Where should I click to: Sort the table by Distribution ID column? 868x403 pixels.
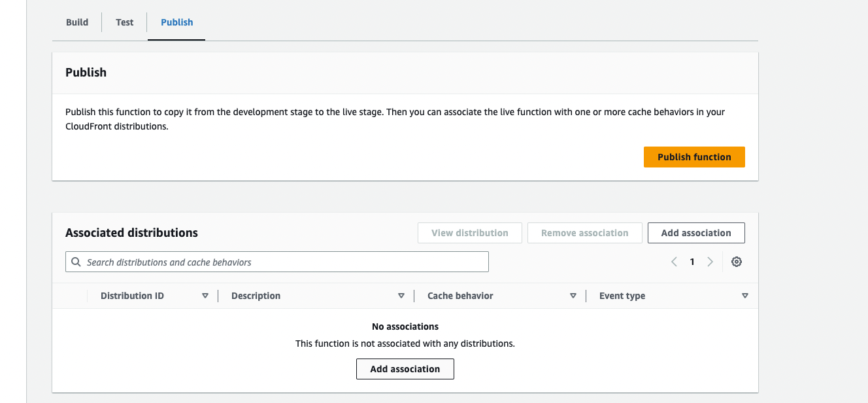(x=132, y=295)
